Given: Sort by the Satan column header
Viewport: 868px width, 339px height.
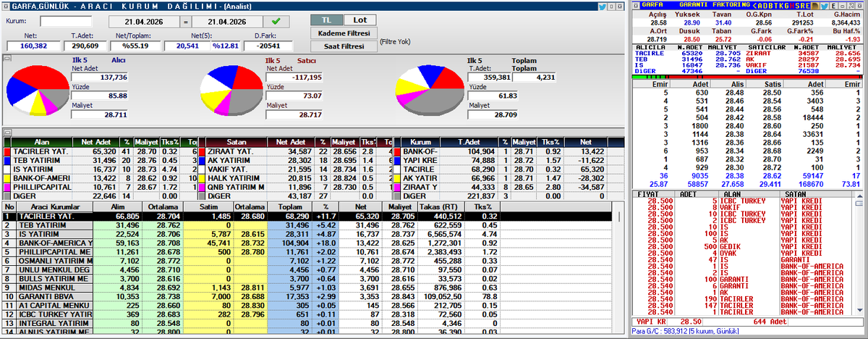Looking at the screenshot, I should 235,142.
